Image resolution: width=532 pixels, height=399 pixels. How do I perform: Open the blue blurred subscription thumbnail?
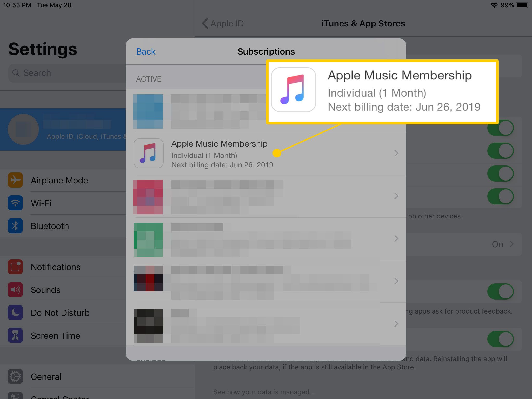pos(148,111)
